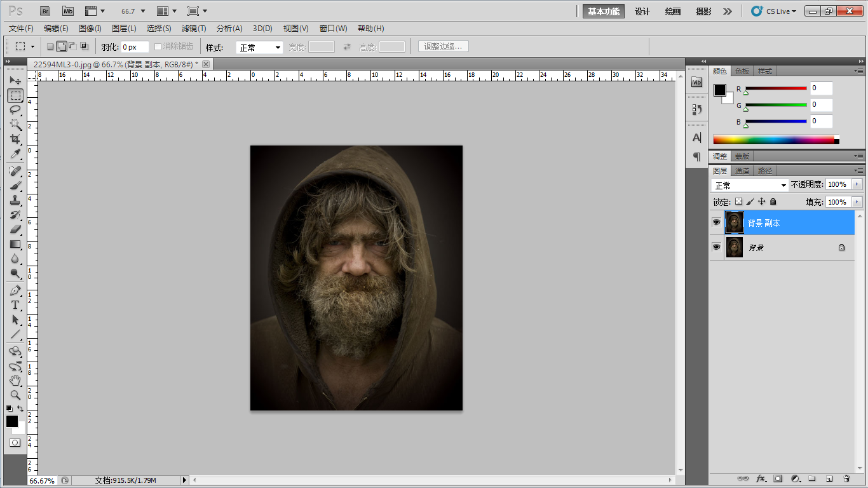Select the Lasso tool
This screenshot has height=488, width=868.
[x=15, y=110]
